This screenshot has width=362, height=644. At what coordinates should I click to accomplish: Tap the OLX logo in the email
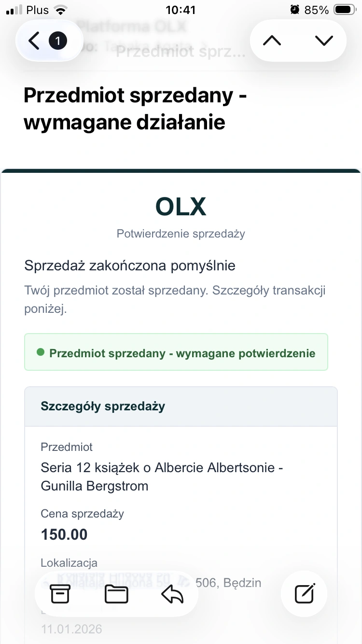click(181, 207)
